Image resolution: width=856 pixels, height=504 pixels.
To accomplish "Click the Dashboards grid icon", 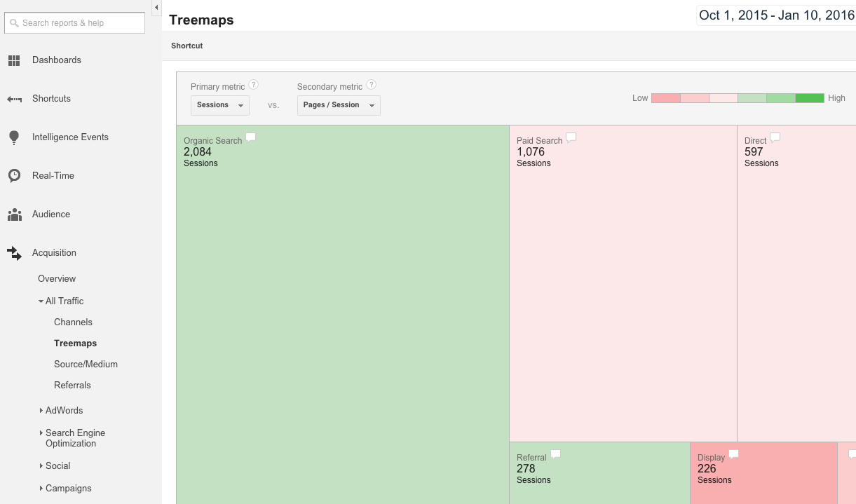I will coord(14,60).
